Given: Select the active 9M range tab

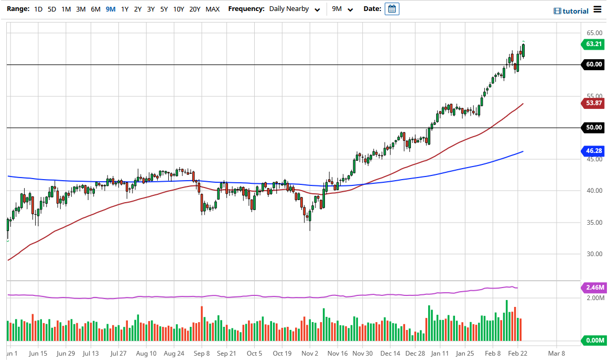Looking at the screenshot, I should pyautogui.click(x=110, y=9).
